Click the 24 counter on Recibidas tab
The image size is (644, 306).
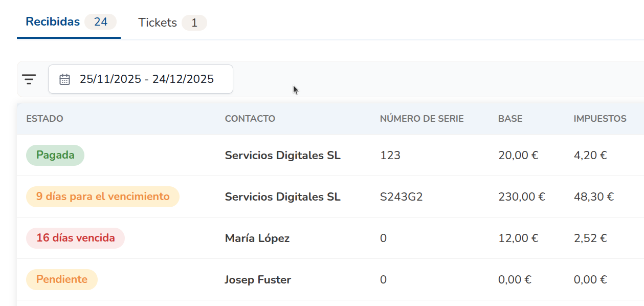click(101, 22)
